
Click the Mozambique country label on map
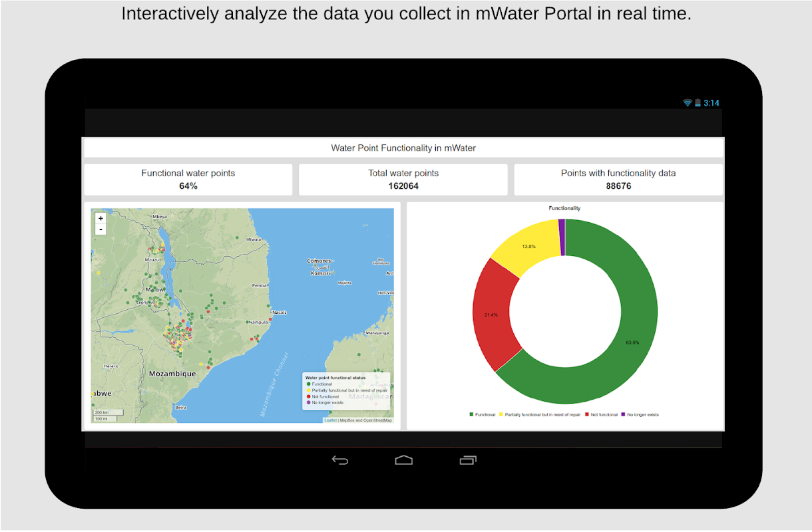[x=172, y=374]
